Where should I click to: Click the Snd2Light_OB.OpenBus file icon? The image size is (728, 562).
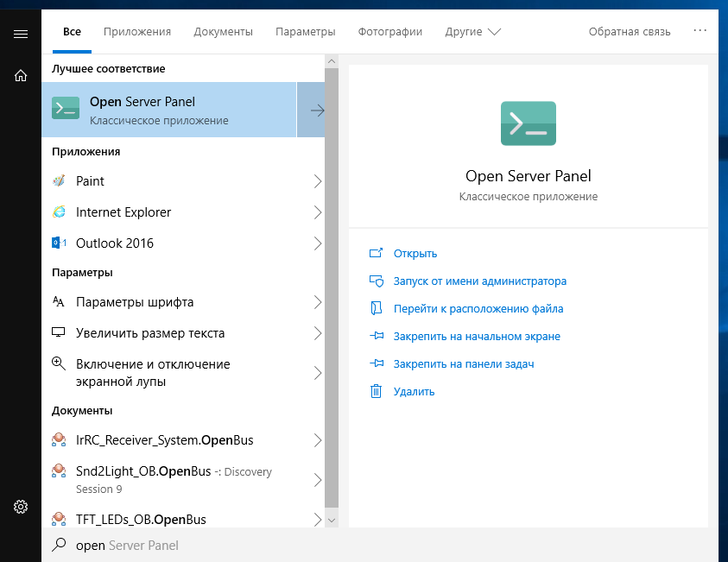point(59,470)
